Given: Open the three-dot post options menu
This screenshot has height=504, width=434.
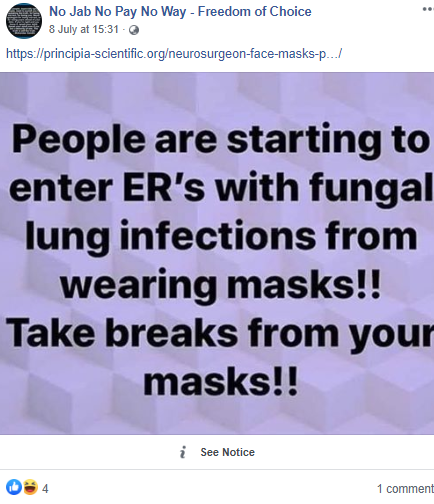Looking at the screenshot, I should tap(428, 9).
